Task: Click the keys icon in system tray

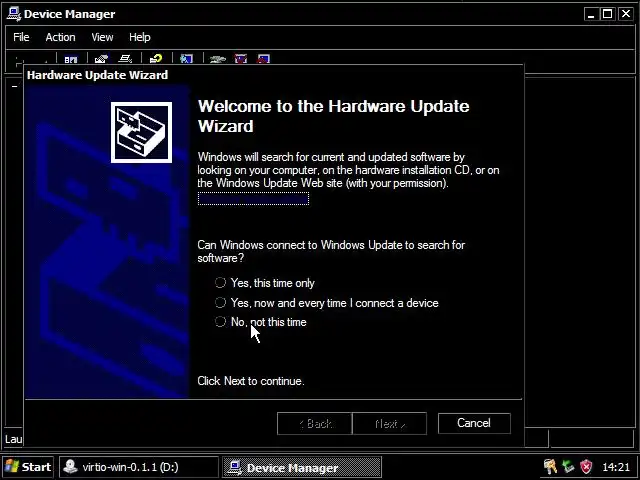Action: coord(550,466)
